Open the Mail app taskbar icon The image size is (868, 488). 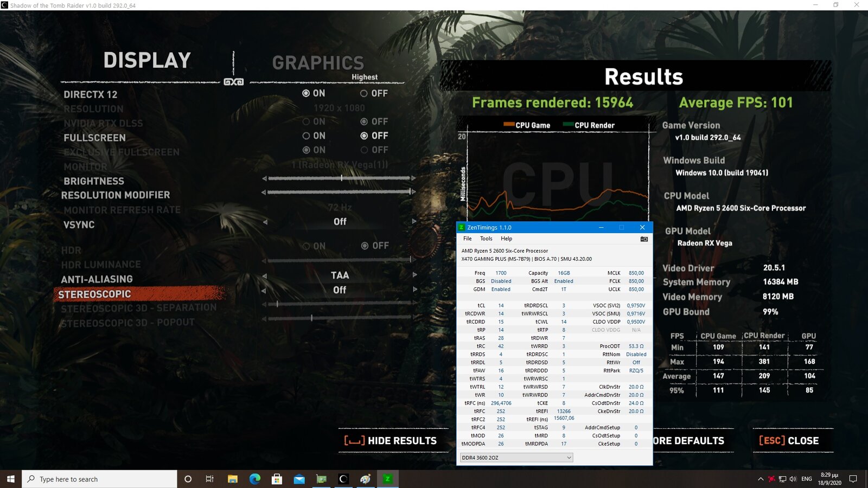(299, 479)
